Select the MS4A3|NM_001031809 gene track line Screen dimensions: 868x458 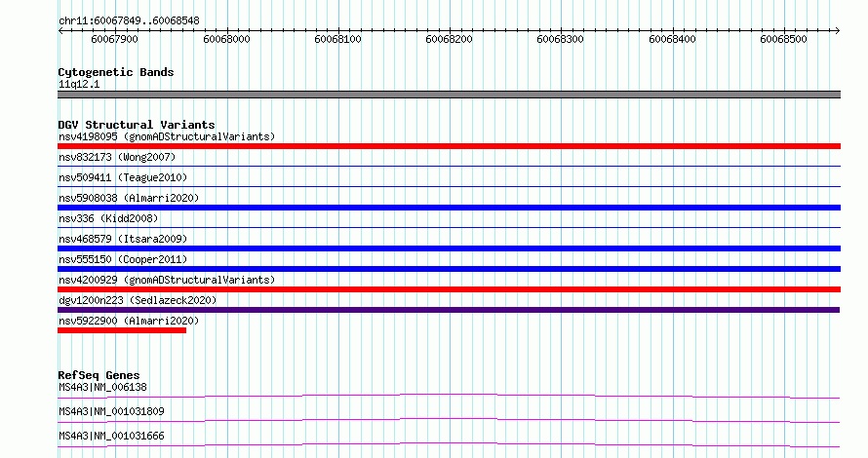[449, 420]
